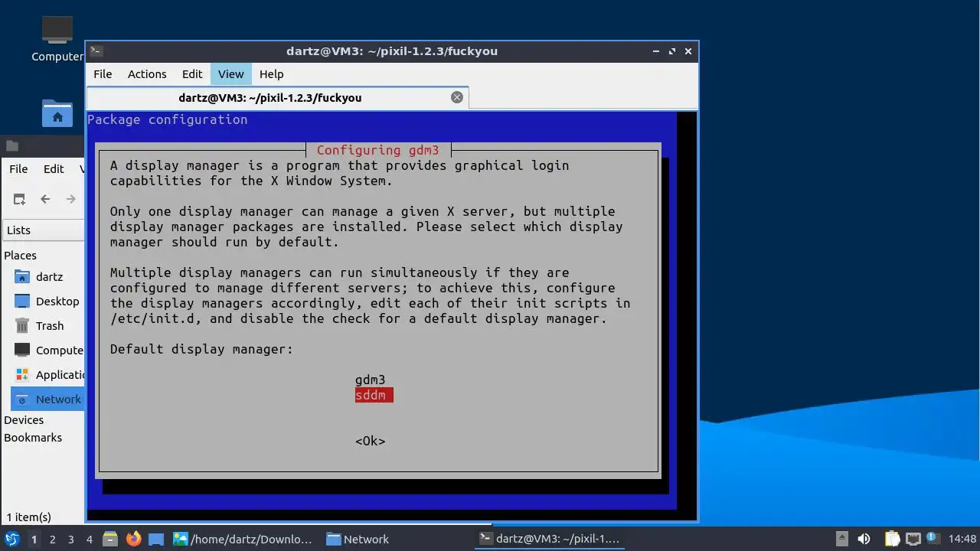Screen dimensions: 980x551
Task: Switch to workspace 4
Action: pyautogui.click(x=89, y=540)
